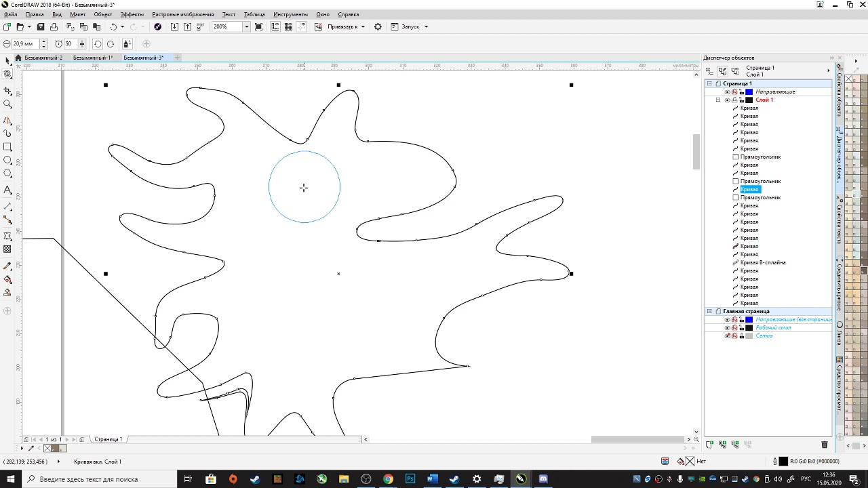Select the Transparency checkerboard tool

coord(7,249)
